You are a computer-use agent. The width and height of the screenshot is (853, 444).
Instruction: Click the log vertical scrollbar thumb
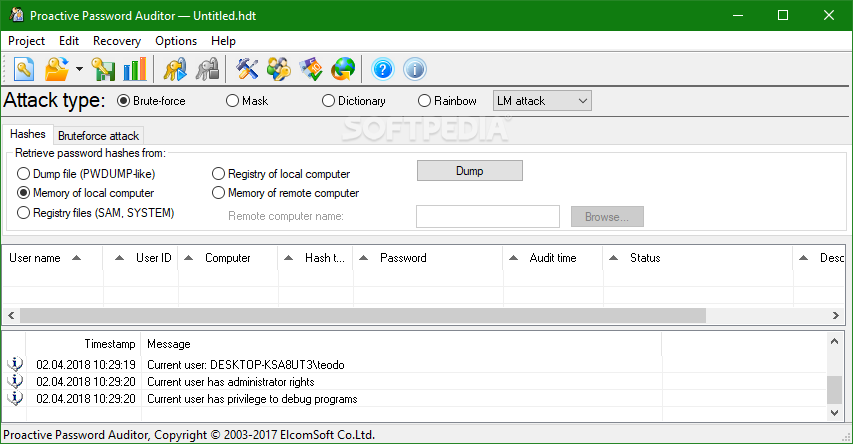point(834,390)
